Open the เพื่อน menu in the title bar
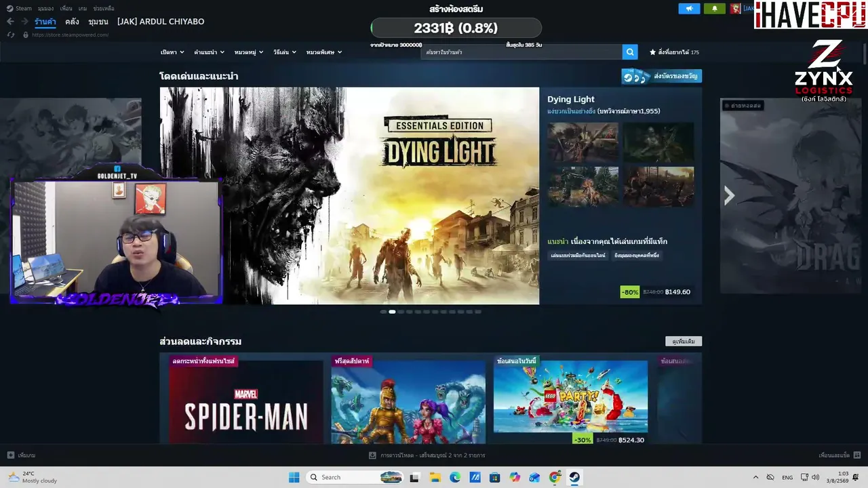Image resolution: width=868 pixels, height=488 pixels. coord(66,9)
